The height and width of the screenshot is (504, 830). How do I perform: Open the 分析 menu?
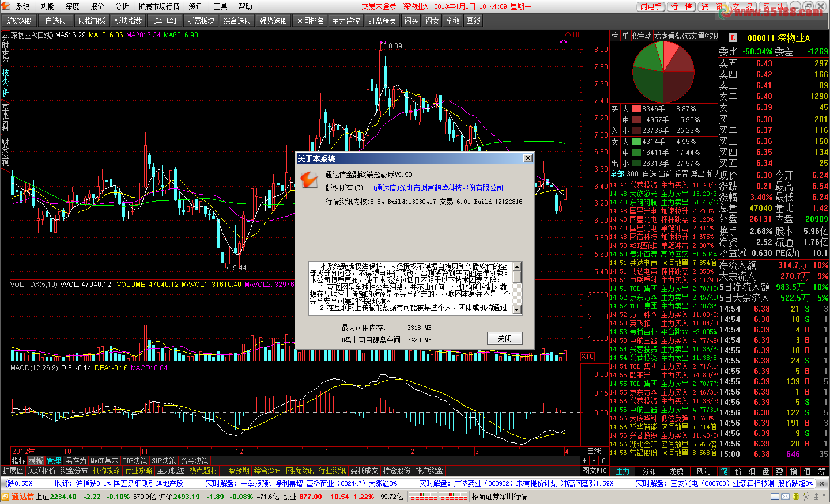[x=122, y=6]
